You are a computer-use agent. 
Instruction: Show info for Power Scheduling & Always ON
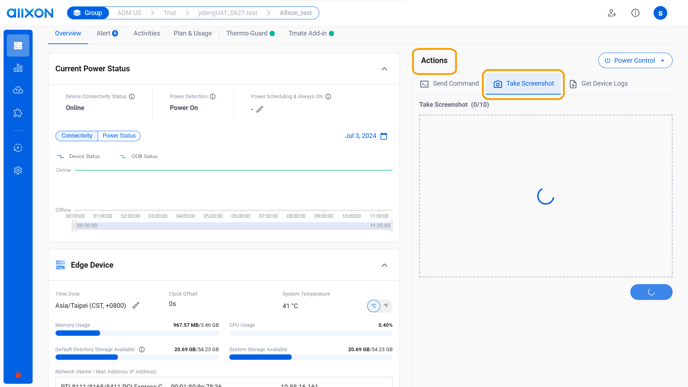coord(328,97)
